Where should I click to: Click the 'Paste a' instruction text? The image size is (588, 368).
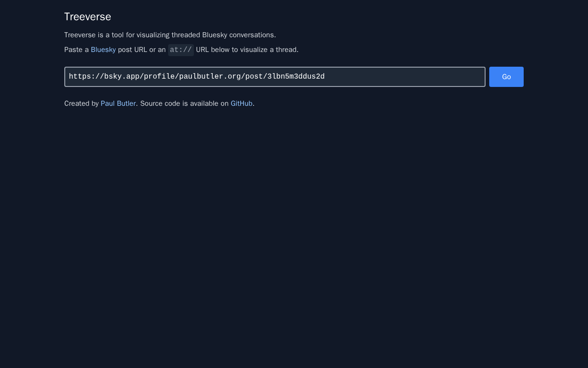tap(76, 50)
